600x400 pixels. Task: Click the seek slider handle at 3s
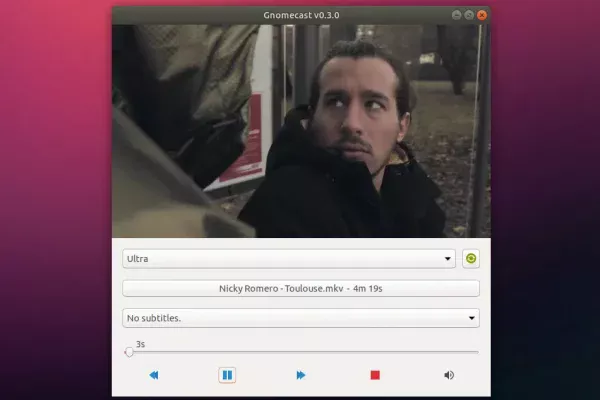(x=129, y=352)
